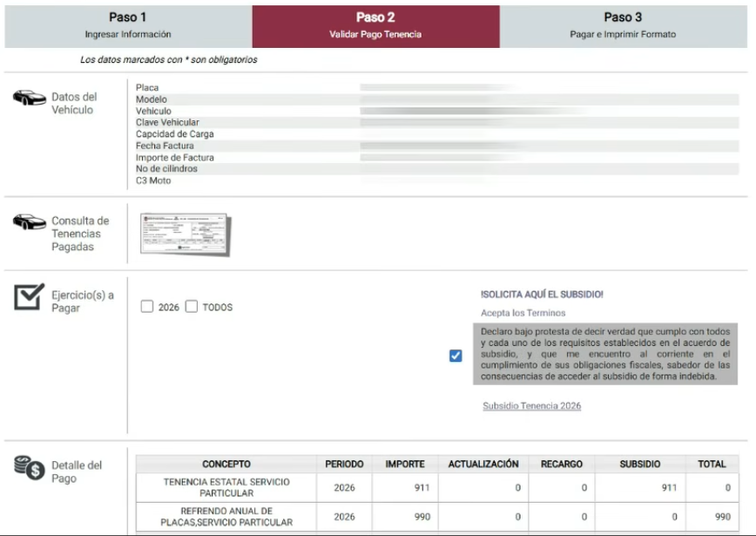Select Paso 2 Validar Pago Tenencia tab

point(375,26)
